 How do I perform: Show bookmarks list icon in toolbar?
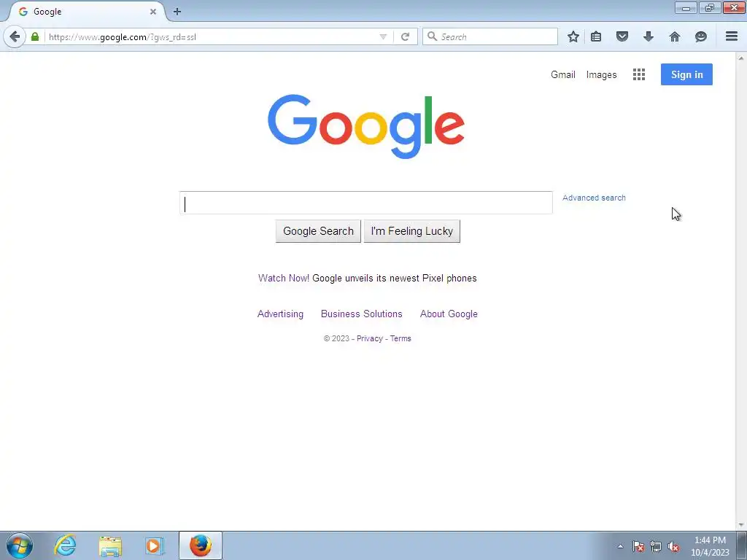point(596,36)
